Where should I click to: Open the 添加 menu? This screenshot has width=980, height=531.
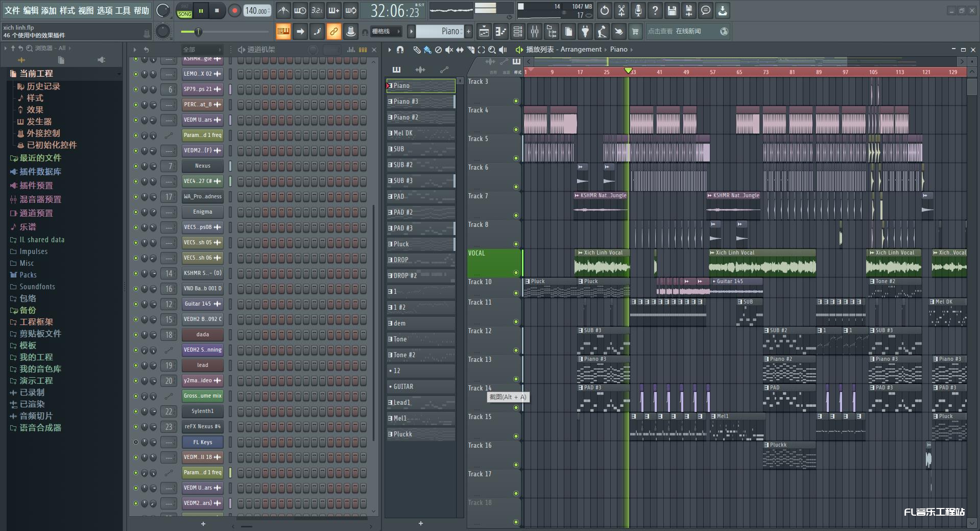point(49,10)
